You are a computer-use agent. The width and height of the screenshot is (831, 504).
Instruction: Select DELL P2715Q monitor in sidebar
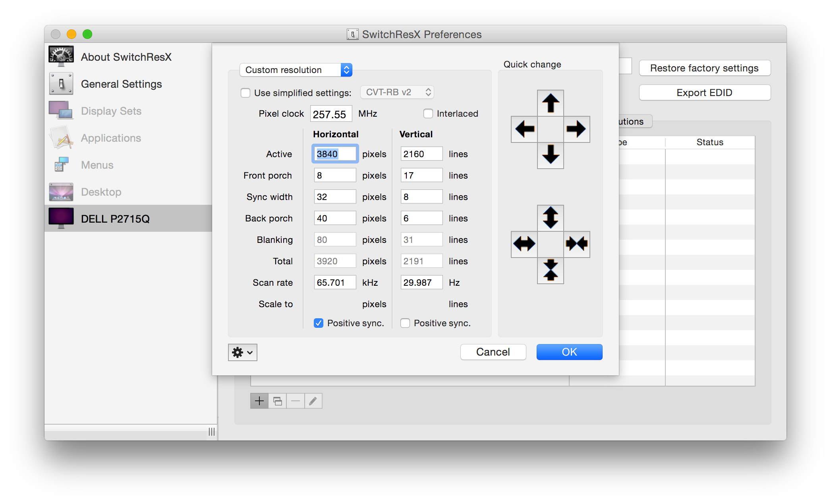click(x=128, y=218)
